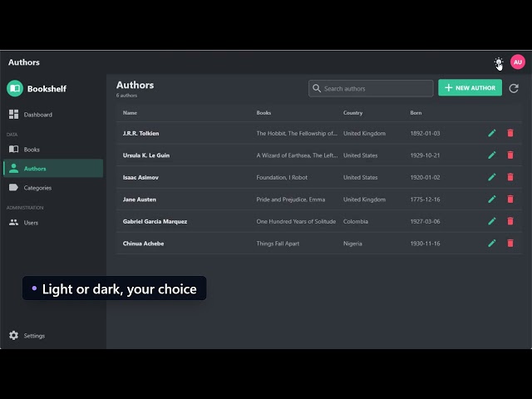Sort by the Books column header
Screen dimensions: 532x399
(264, 113)
